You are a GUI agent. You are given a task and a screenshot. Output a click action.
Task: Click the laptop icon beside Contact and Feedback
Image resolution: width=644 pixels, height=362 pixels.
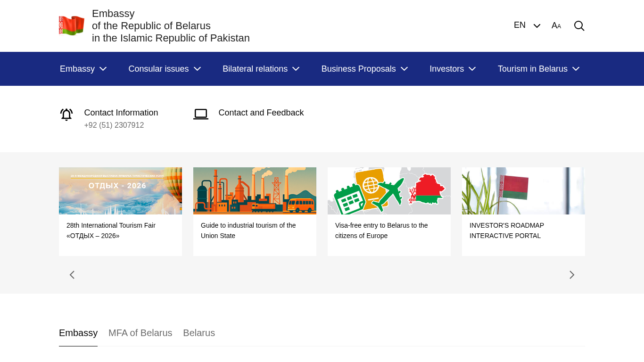pos(201,114)
